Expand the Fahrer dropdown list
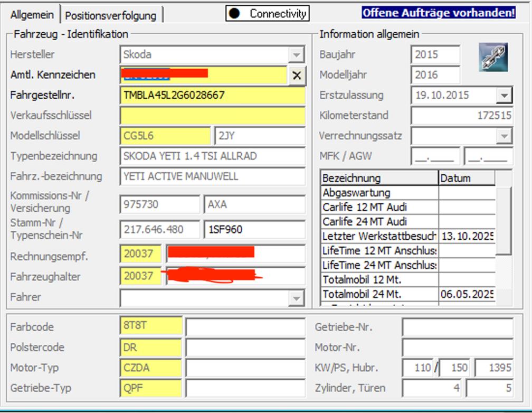This screenshot has width=532, height=413. (x=297, y=298)
